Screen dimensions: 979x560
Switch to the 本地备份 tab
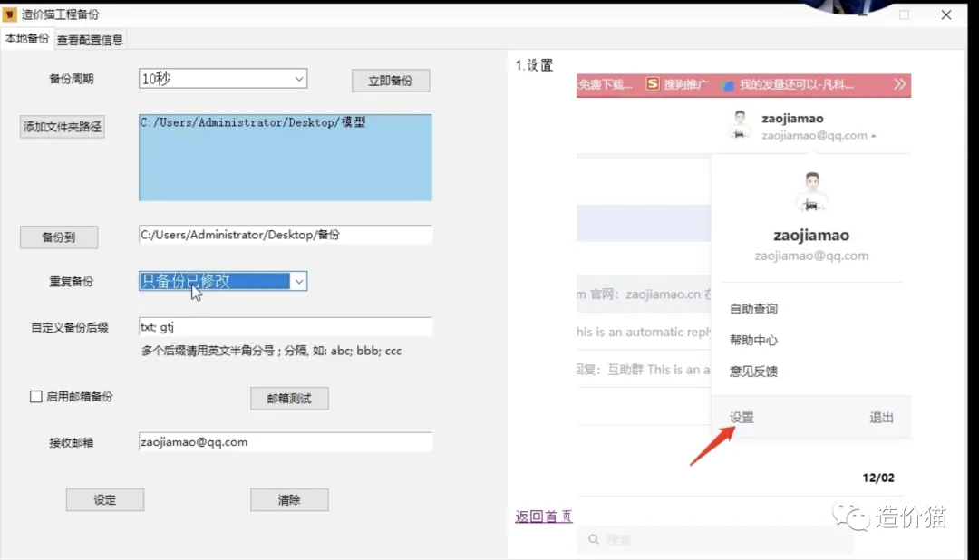(26, 39)
